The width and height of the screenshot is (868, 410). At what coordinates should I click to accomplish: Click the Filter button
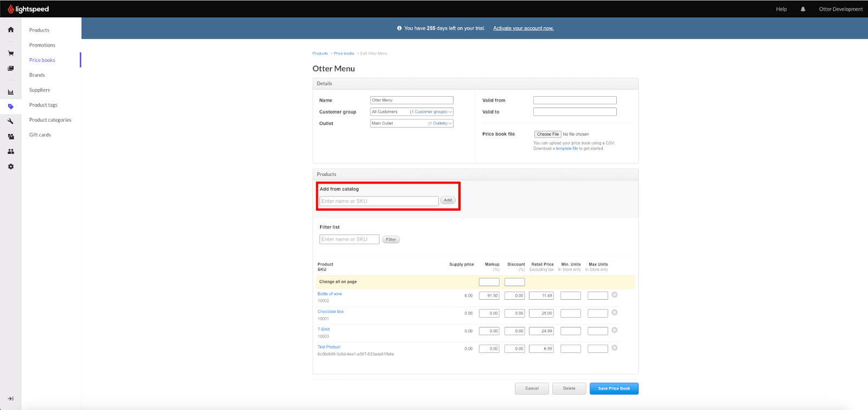(391, 239)
